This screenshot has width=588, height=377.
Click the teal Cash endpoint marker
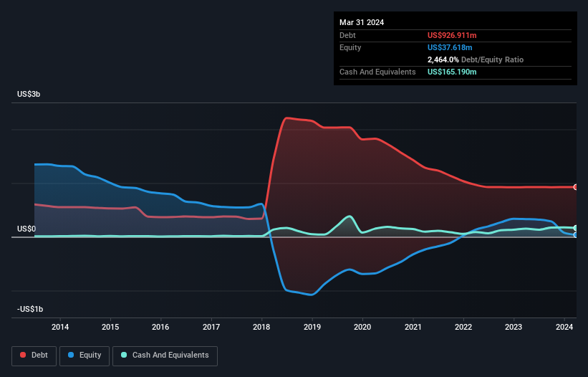[576, 228]
